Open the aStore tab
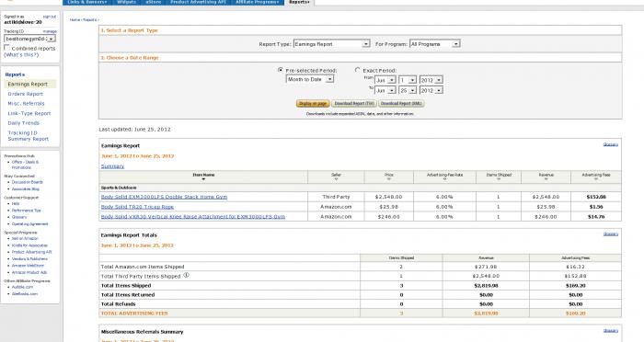This screenshot has width=644, height=342. pos(154,2)
